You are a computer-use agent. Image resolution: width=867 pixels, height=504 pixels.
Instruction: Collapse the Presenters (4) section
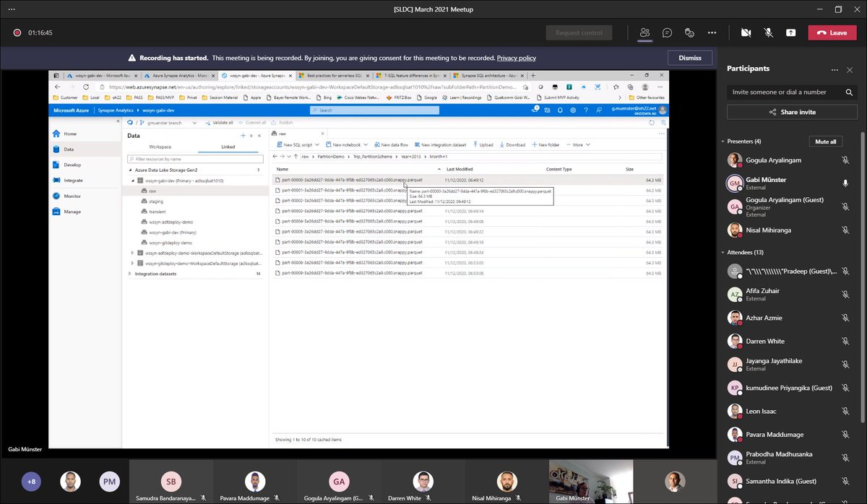722,142
